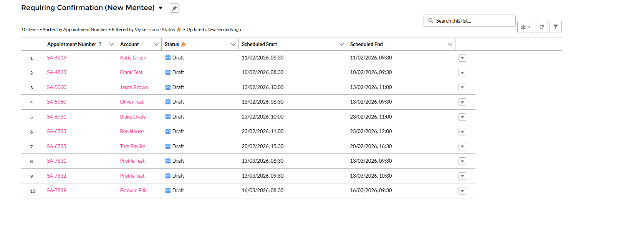Click start time 16/03/2026, 08:30
Screen dimensions: 644x249
click(263, 190)
